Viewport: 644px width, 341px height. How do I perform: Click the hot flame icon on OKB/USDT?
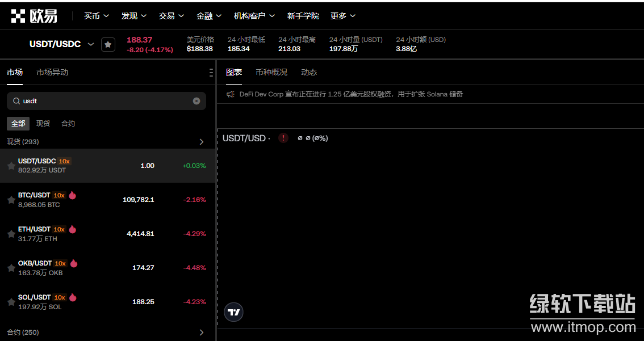tap(74, 263)
